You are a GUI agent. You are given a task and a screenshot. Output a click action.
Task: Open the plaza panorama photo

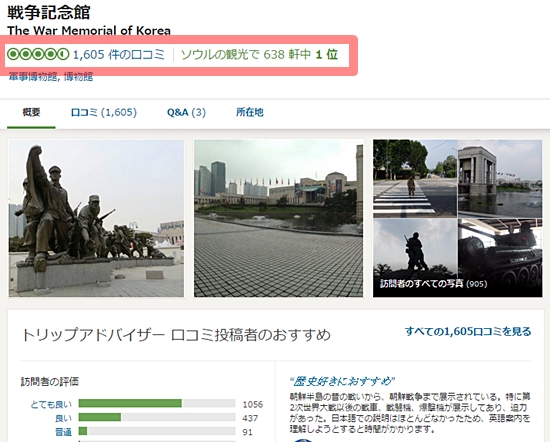click(x=279, y=218)
